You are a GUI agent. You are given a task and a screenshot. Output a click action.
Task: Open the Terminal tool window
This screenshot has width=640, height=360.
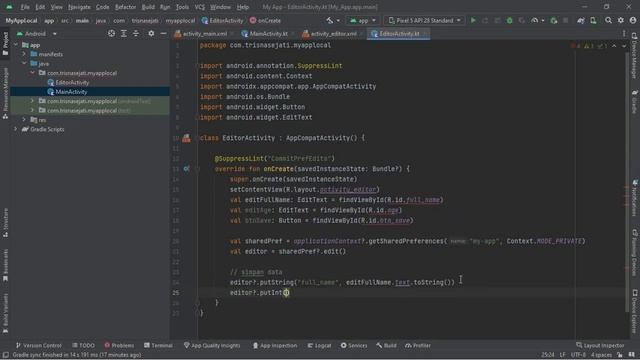click(158, 345)
